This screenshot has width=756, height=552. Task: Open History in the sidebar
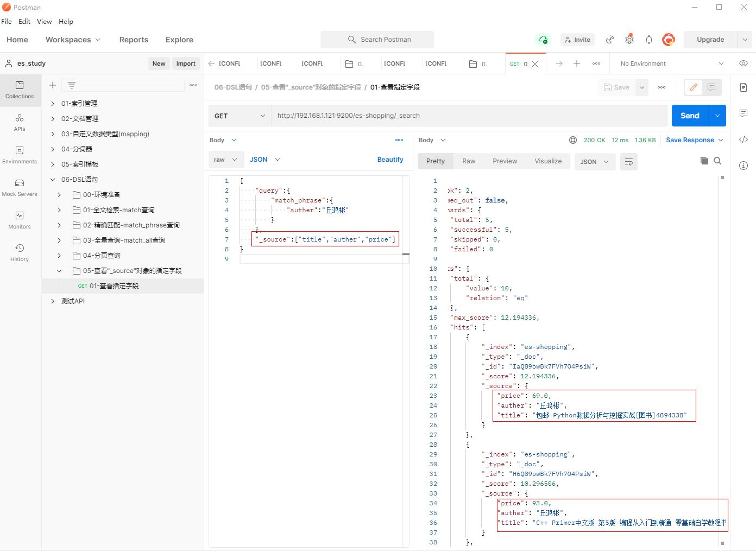click(20, 252)
